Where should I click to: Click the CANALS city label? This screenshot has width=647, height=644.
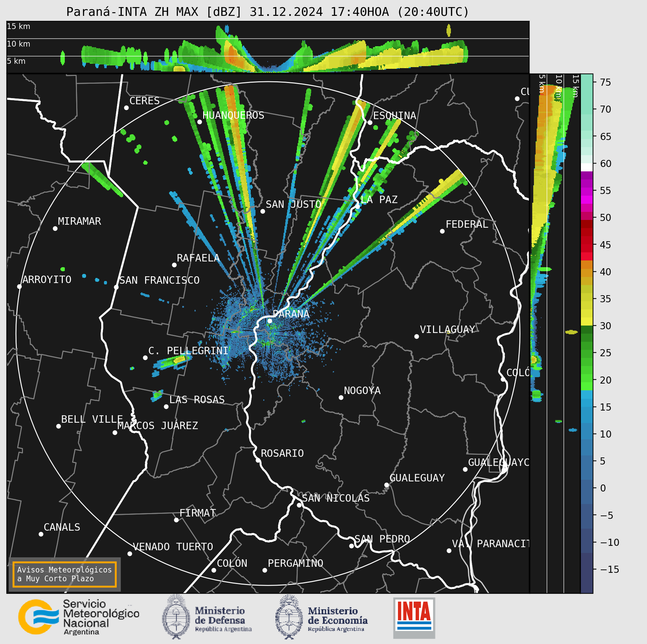click(x=62, y=527)
